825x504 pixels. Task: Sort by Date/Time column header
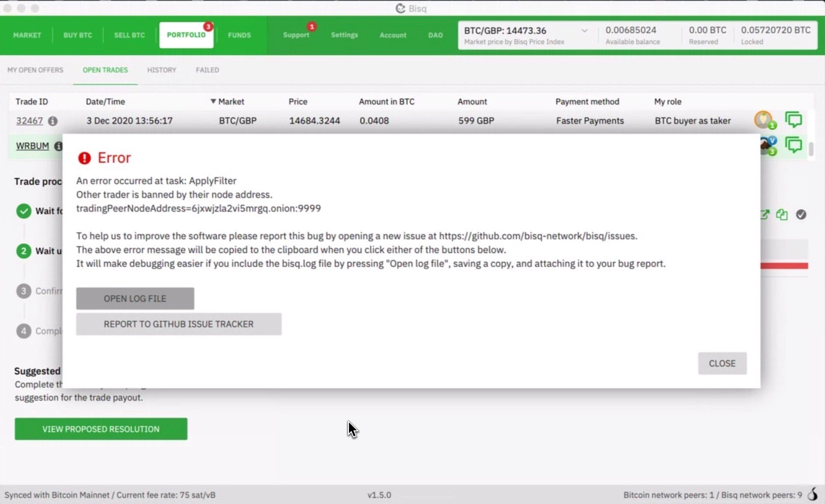click(105, 101)
